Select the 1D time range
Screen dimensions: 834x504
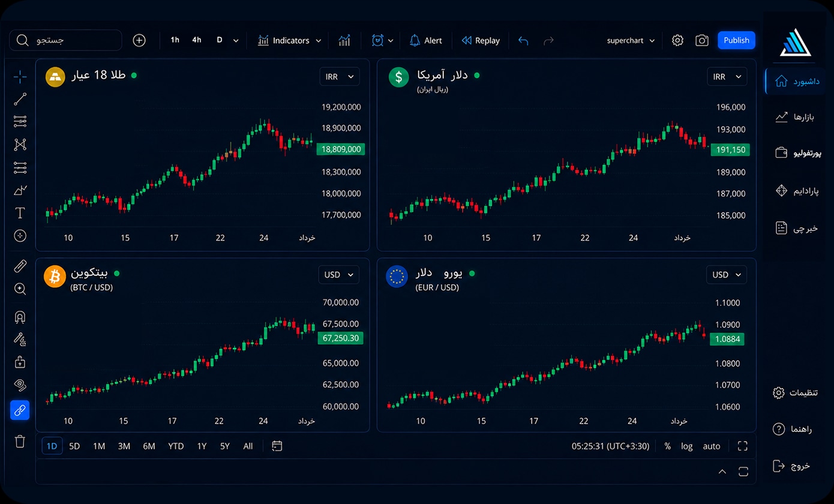52,446
